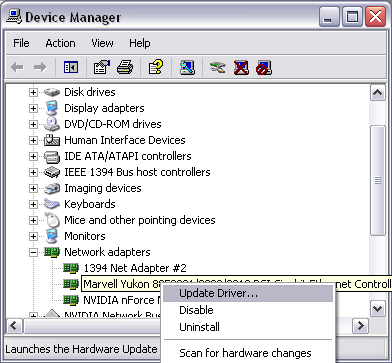Expand the Human Interface Devices node

coord(33,140)
